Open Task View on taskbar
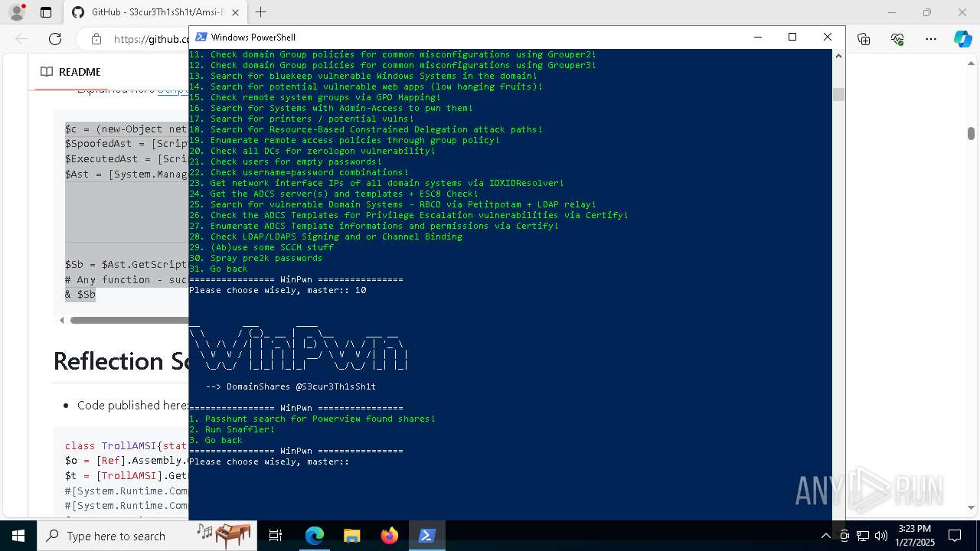 point(276,536)
